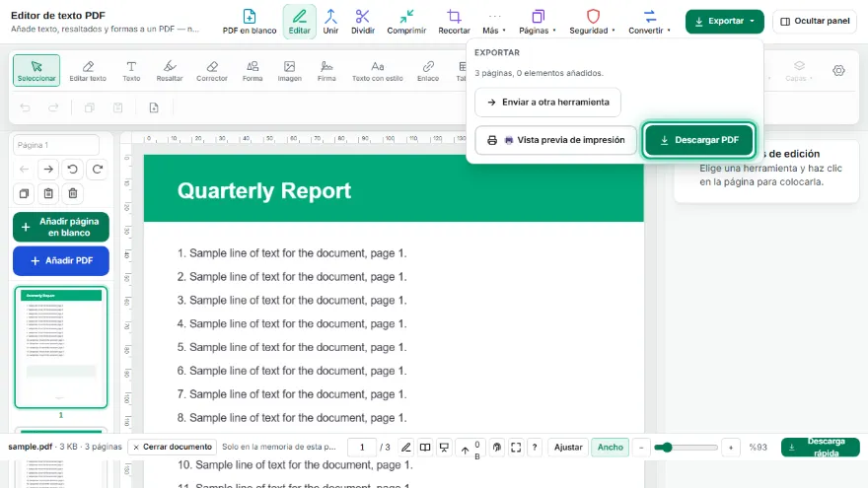Choose the Enlace link tool

click(428, 71)
